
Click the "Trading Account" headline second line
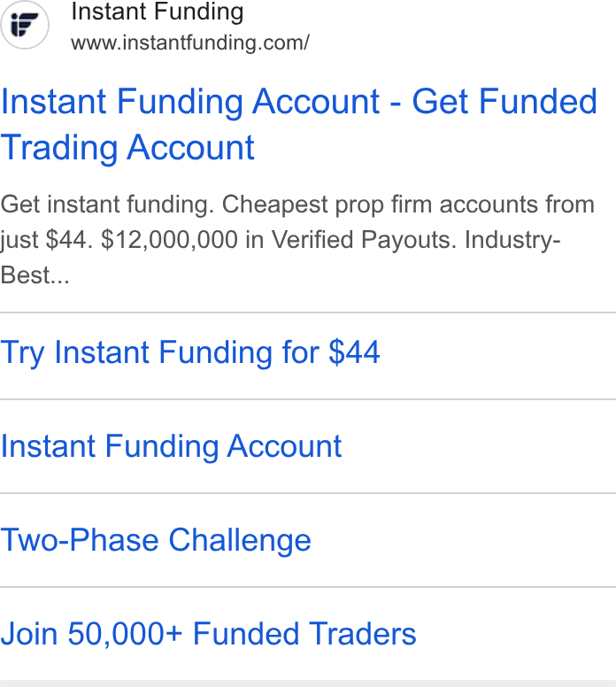(x=127, y=148)
